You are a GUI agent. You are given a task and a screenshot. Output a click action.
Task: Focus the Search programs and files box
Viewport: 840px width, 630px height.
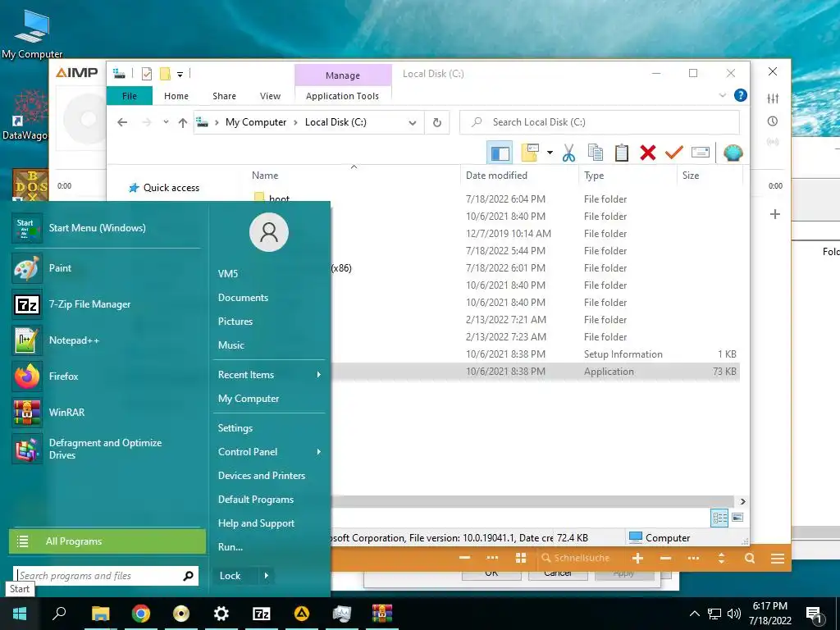[99, 576]
